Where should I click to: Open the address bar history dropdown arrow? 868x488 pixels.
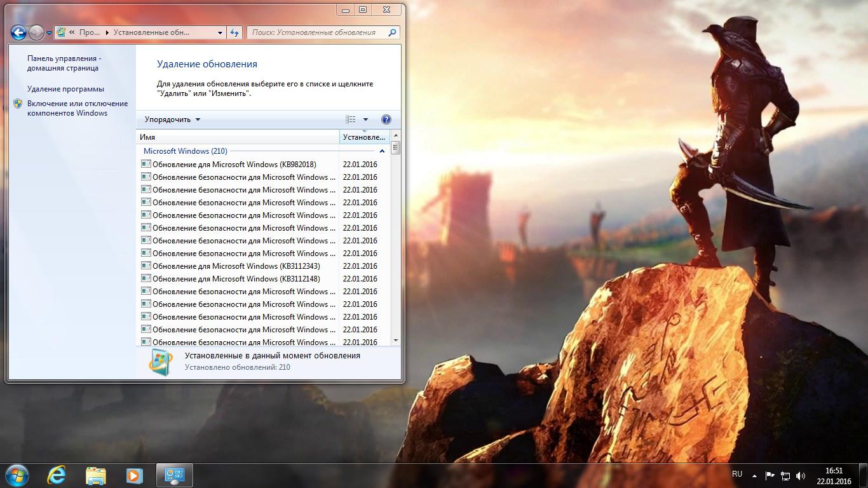[220, 32]
